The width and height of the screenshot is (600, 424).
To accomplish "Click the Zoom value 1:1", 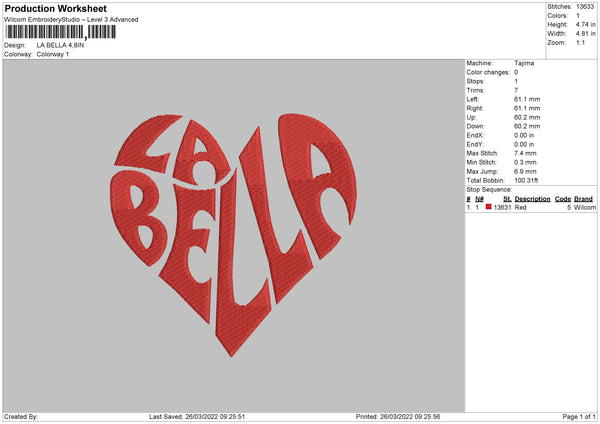I will click(x=580, y=43).
